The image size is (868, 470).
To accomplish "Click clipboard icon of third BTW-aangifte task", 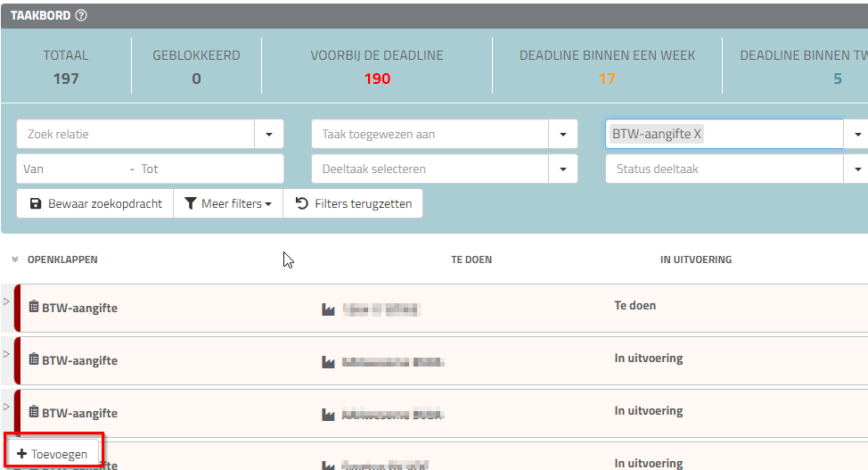I will pos(34,413).
